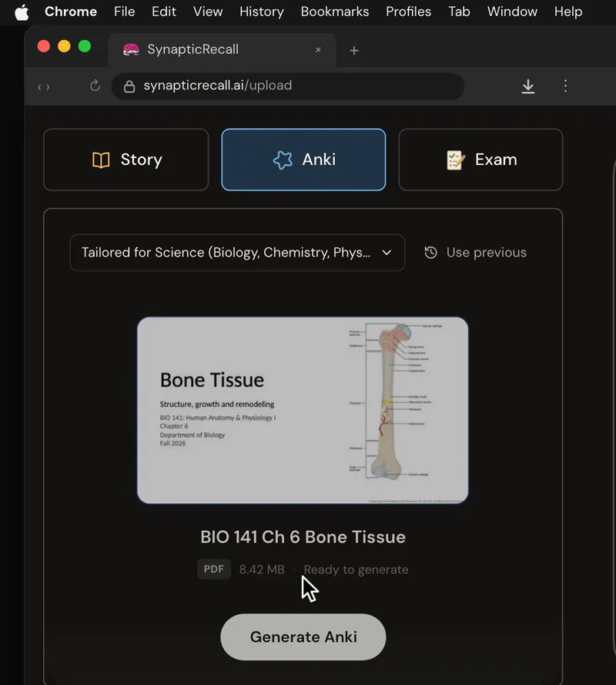Click the dropdown chevron arrow
This screenshot has width=616, height=685.
coord(387,253)
